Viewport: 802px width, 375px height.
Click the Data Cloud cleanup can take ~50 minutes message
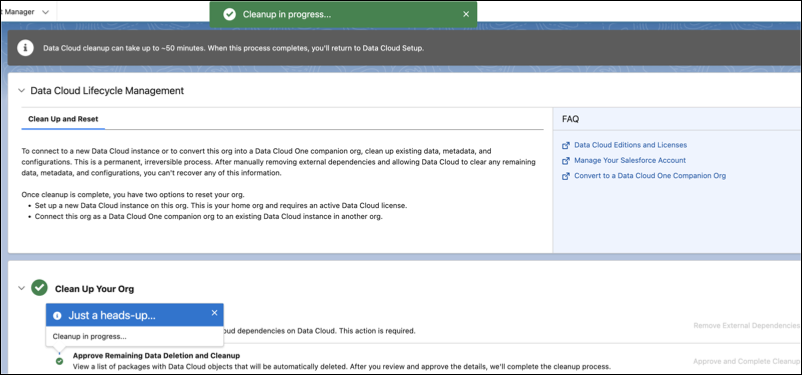point(233,48)
